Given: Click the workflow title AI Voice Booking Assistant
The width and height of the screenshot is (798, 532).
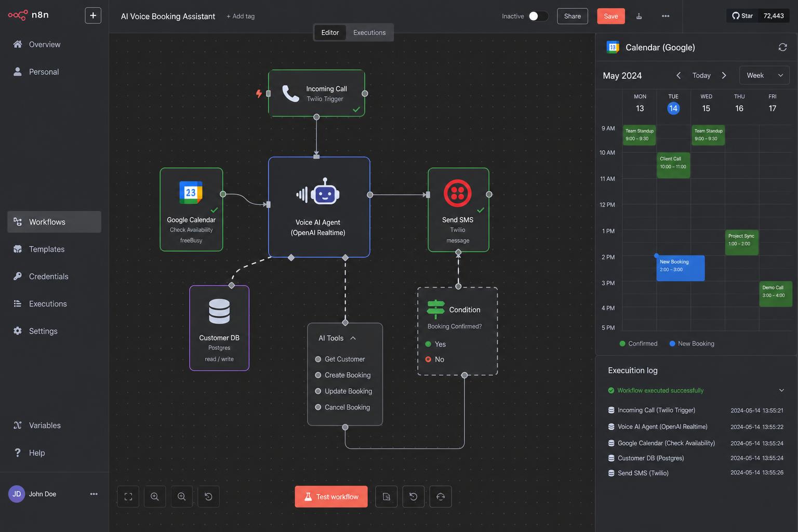Looking at the screenshot, I should tap(168, 16).
